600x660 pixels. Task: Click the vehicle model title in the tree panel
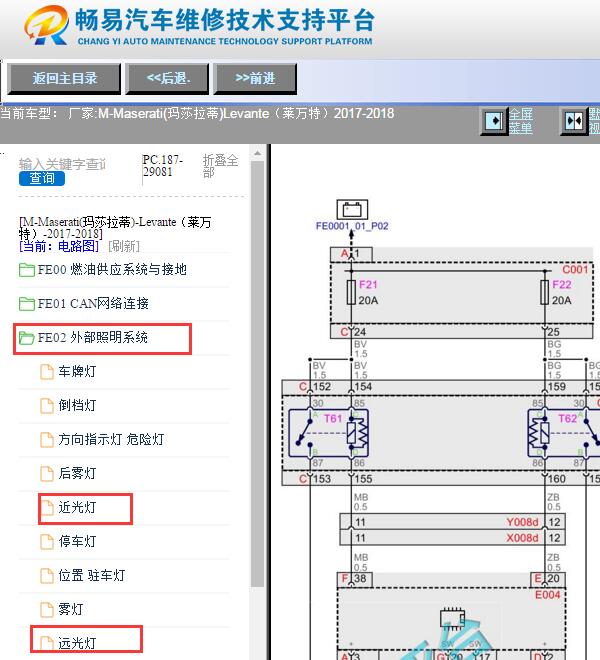(x=115, y=228)
